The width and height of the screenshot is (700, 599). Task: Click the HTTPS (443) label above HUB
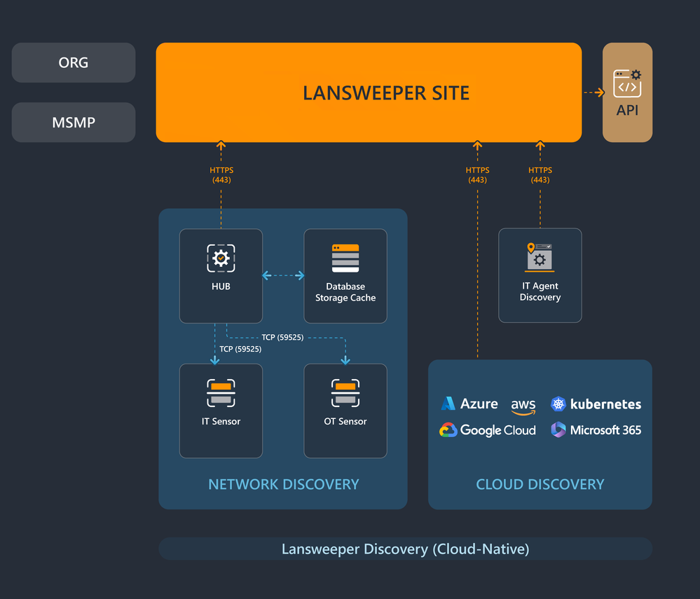coord(221,175)
